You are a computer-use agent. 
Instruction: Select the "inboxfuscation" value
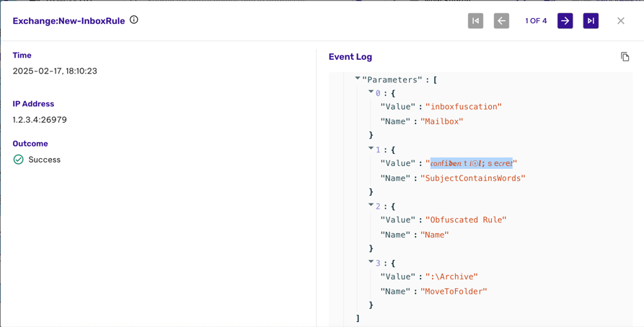click(x=464, y=107)
